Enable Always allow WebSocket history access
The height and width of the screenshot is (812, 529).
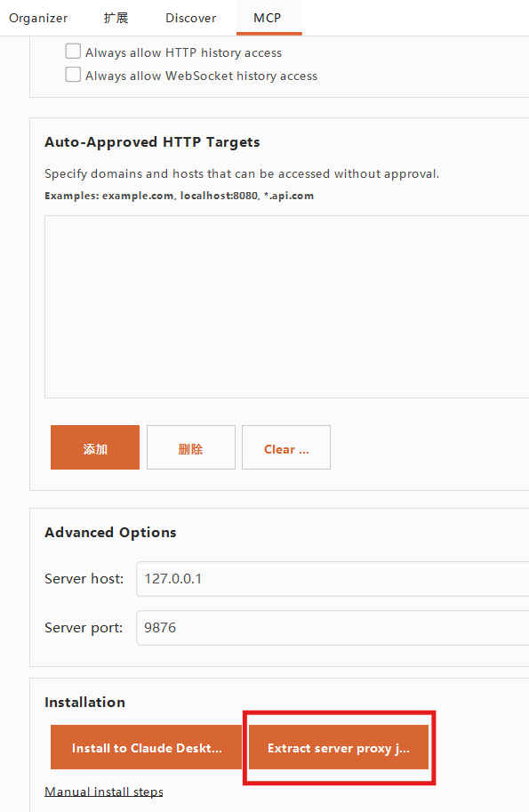(73, 75)
